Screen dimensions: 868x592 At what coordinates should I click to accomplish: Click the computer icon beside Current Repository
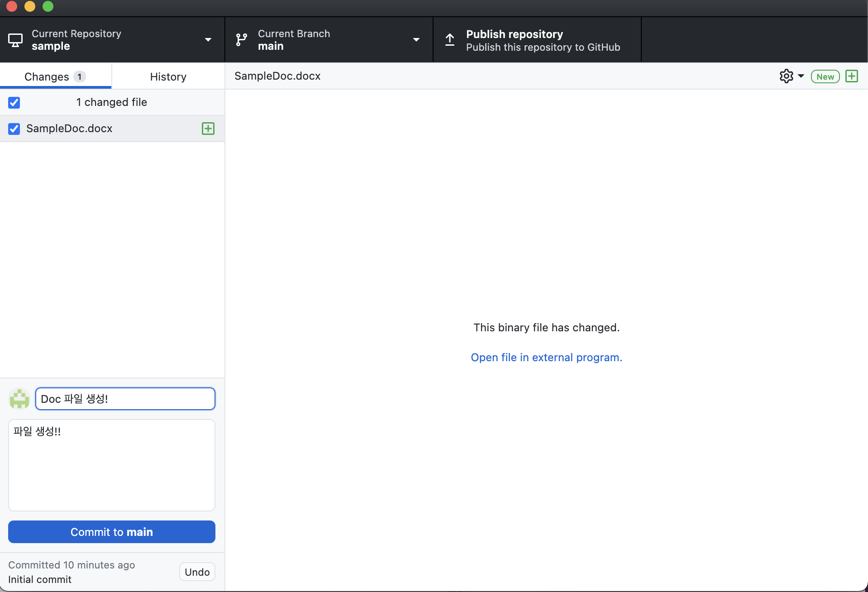click(x=15, y=40)
